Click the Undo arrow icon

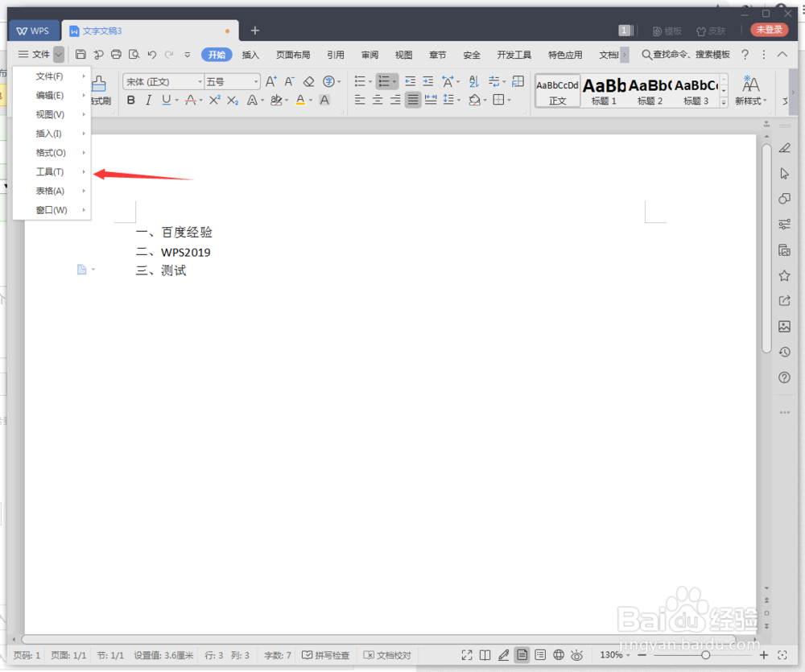[x=152, y=55]
